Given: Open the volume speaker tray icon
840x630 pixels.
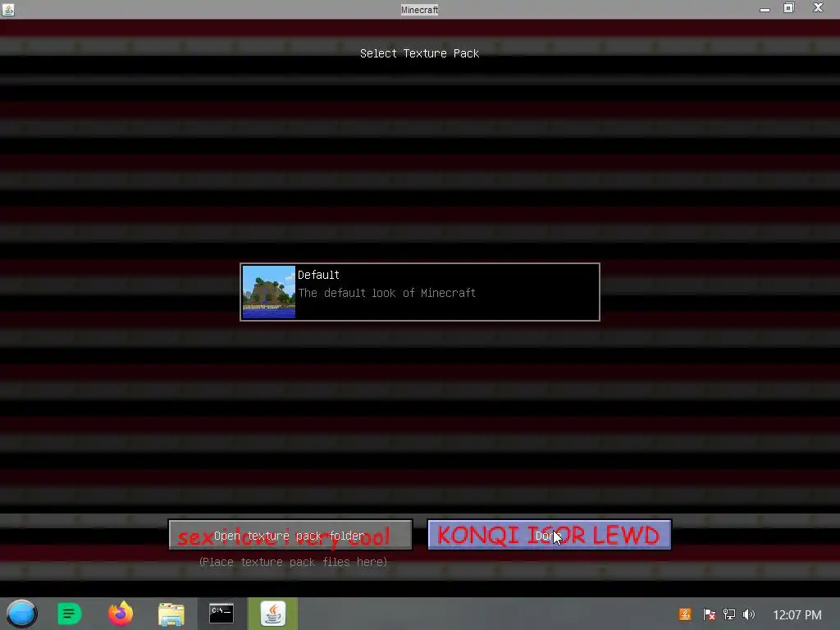Looking at the screenshot, I should pyautogui.click(x=749, y=614).
